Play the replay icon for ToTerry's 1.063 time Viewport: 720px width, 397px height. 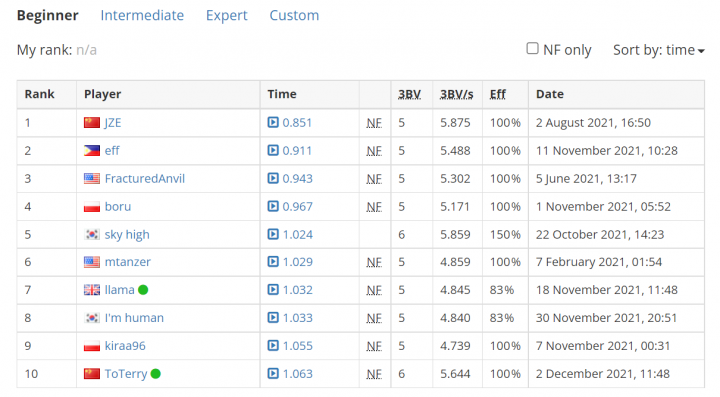click(x=273, y=374)
